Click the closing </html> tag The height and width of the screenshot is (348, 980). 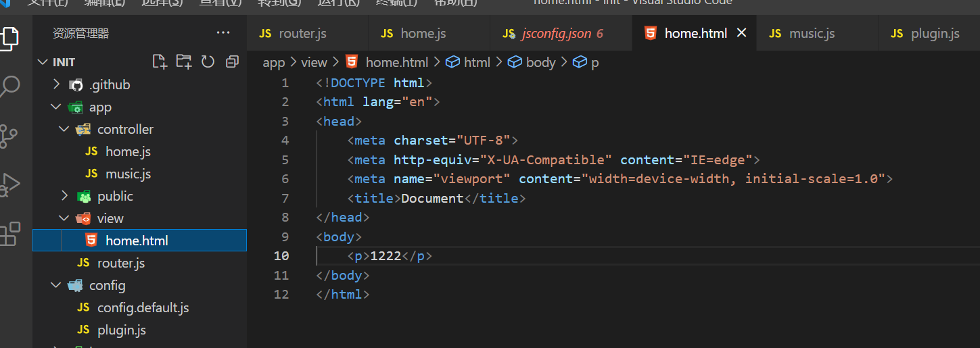click(x=343, y=295)
